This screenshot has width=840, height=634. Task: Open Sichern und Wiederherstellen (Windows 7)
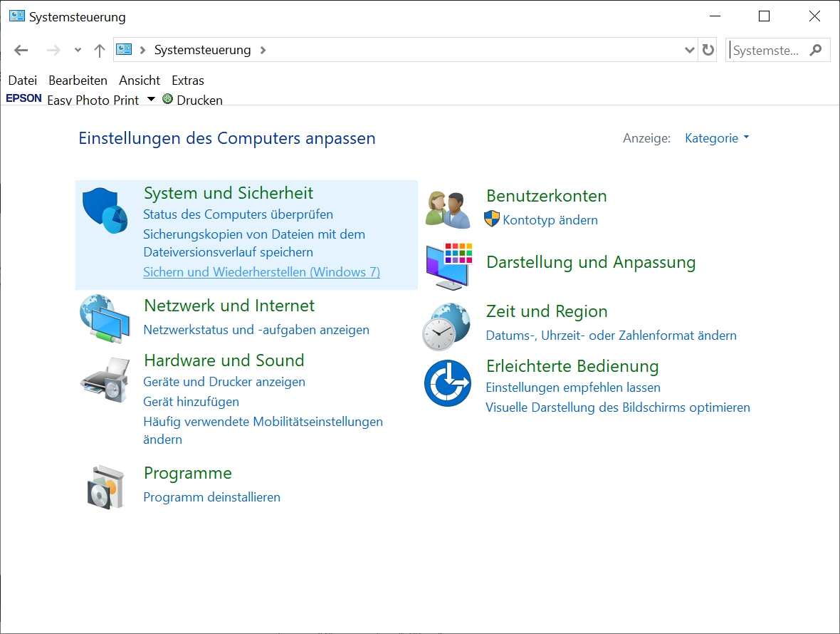[x=261, y=272]
